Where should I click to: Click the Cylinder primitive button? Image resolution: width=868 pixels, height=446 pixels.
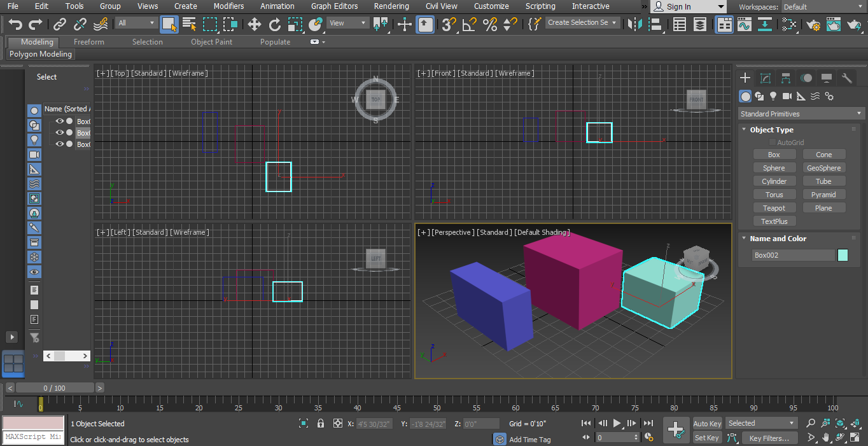pos(774,181)
